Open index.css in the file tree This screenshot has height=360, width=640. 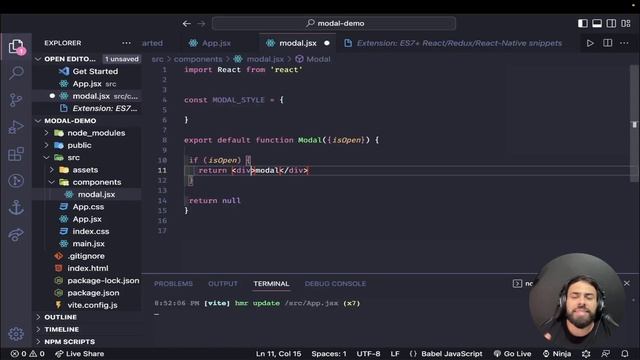(91, 231)
